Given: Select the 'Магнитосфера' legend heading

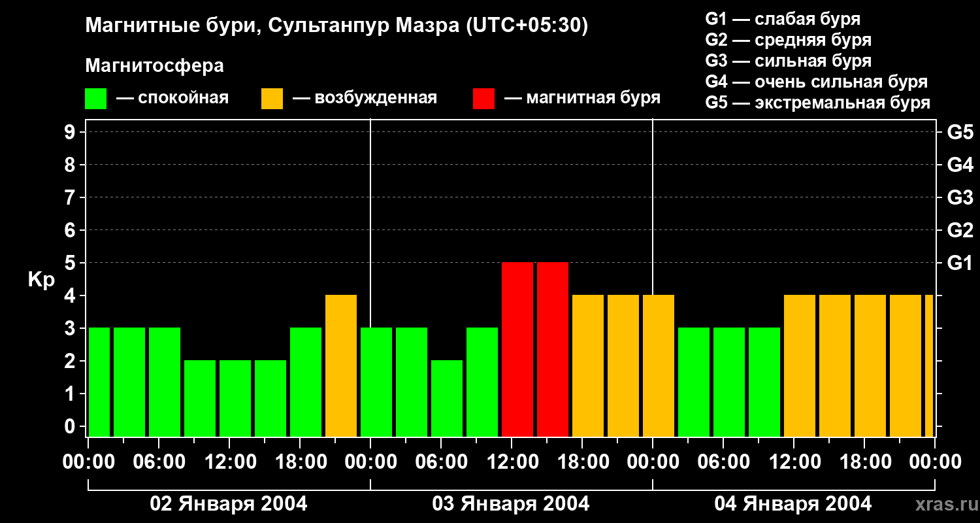Looking at the screenshot, I should tap(155, 66).
